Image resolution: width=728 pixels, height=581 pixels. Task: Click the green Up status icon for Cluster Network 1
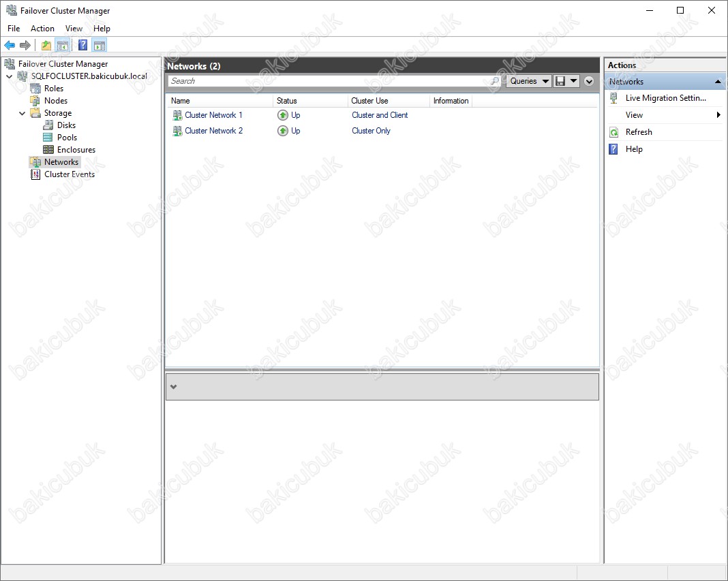[x=283, y=115]
